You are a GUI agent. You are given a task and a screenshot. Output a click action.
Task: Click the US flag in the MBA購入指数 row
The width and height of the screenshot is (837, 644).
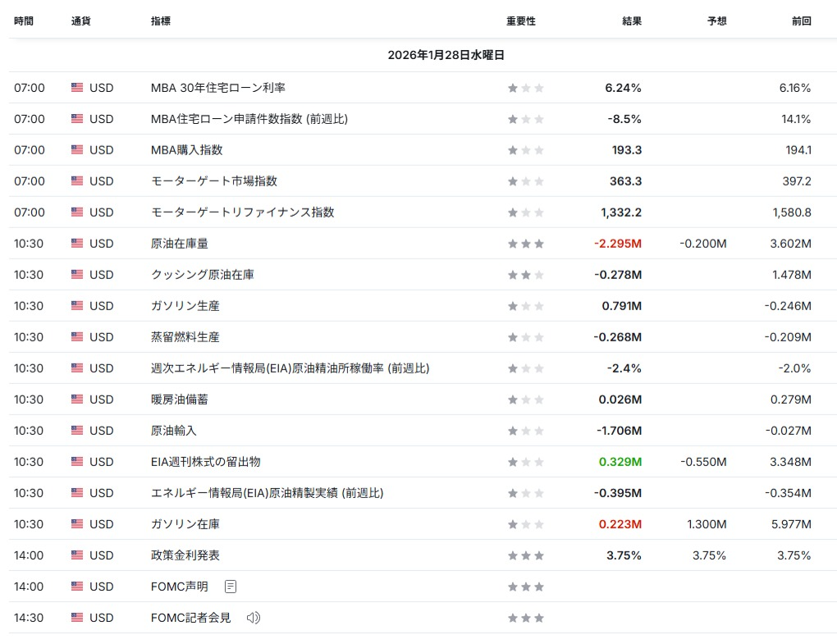point(77,150)
